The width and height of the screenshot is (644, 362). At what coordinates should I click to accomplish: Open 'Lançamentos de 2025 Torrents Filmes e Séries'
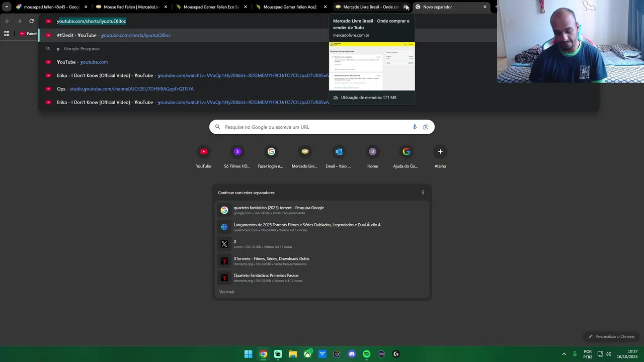click(x=322, y=227)
